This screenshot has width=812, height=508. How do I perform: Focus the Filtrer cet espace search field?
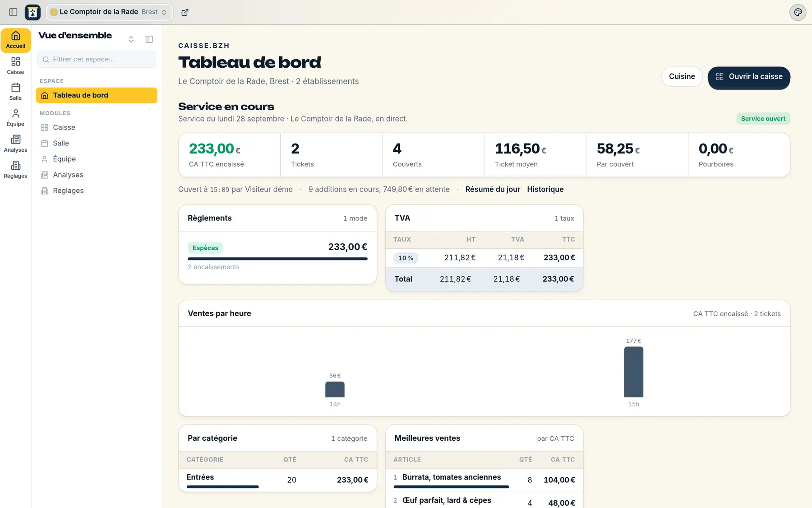click(97, 59)
